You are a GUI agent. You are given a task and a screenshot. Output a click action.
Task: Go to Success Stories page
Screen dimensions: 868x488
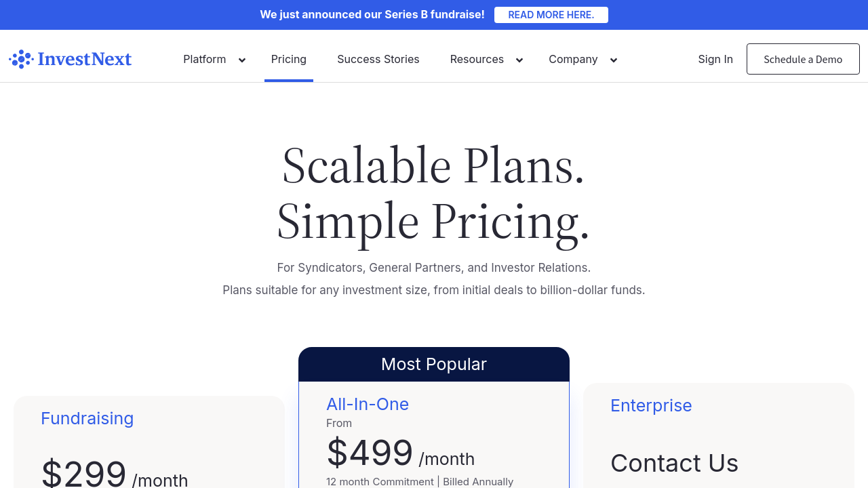378,60
